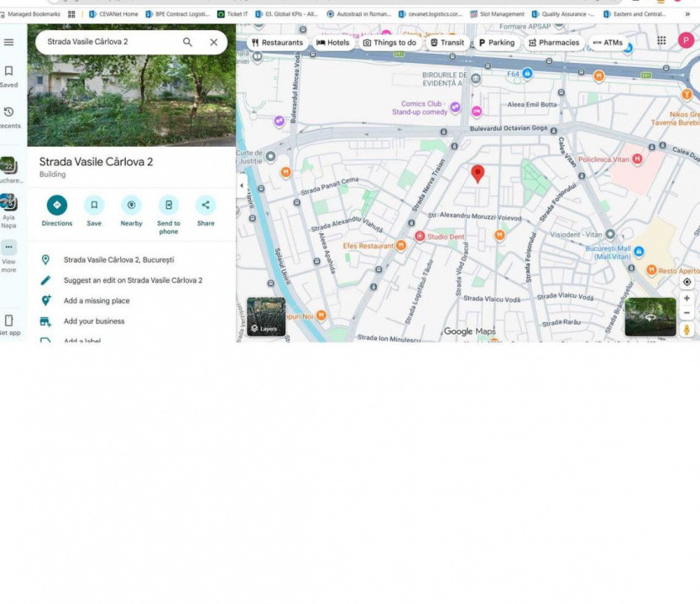Click Suggest an edit on Strada Vasile Cârlova 2
This screenshot has width=700, height=604.
point(133,280)
